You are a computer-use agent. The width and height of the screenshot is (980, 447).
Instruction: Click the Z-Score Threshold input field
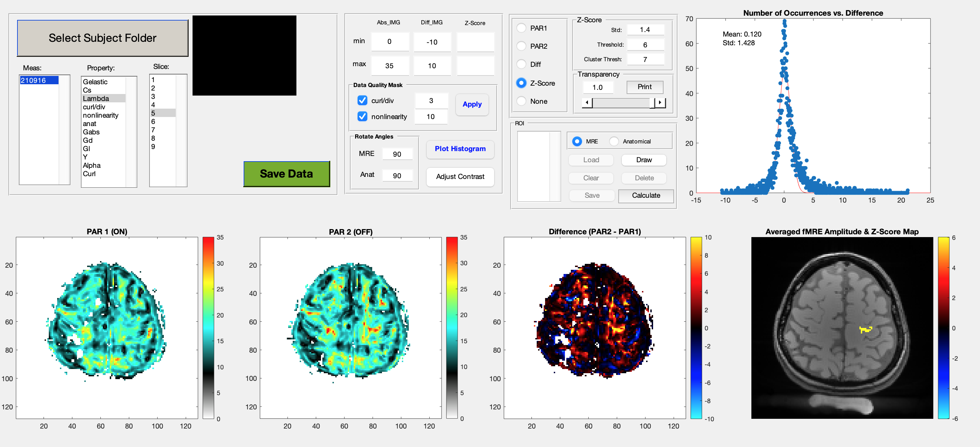coord(645,45)
